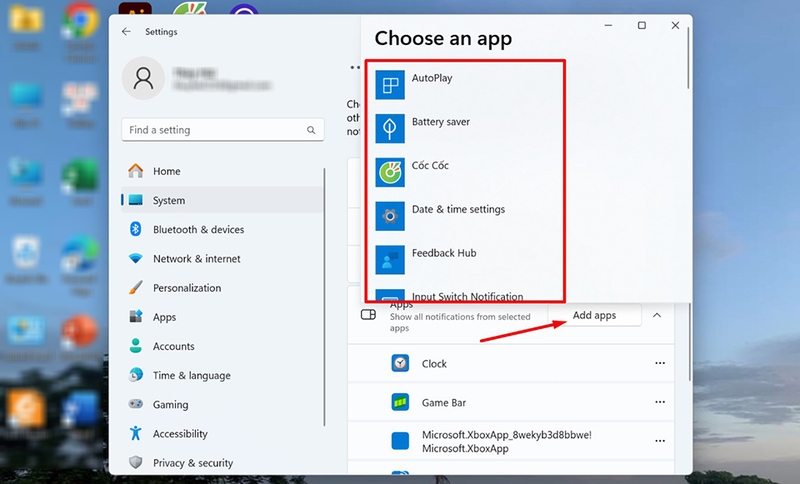Collapse the Apps section chevron

[657, 315]
